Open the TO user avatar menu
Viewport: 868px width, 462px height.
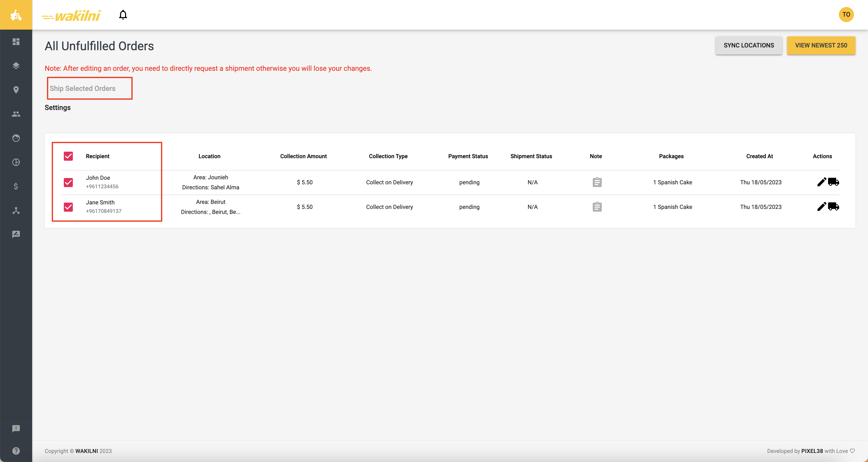[x=846, y=15]
